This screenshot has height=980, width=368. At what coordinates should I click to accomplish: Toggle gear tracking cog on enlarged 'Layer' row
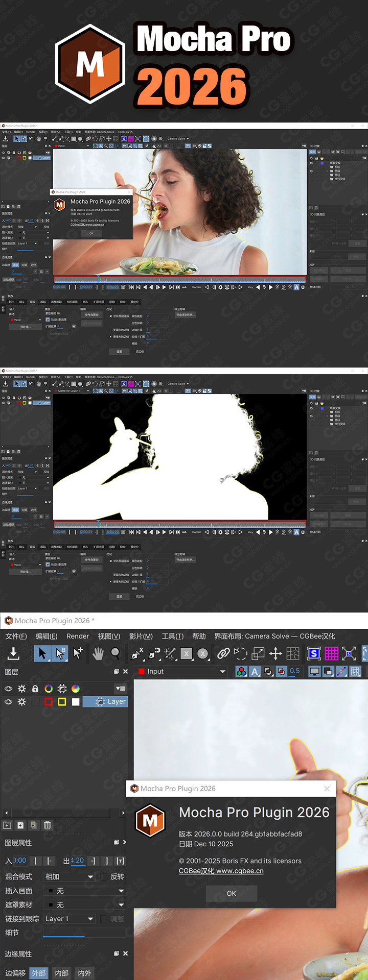coord(21,702)
